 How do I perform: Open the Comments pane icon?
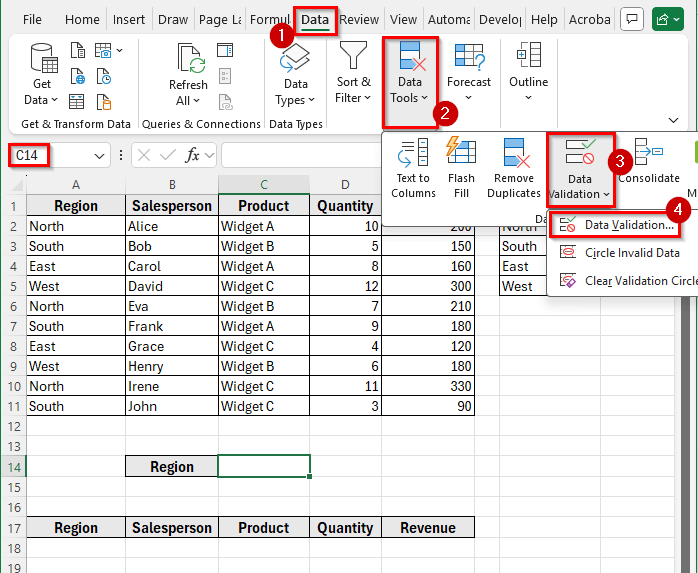tap(632, 19)
